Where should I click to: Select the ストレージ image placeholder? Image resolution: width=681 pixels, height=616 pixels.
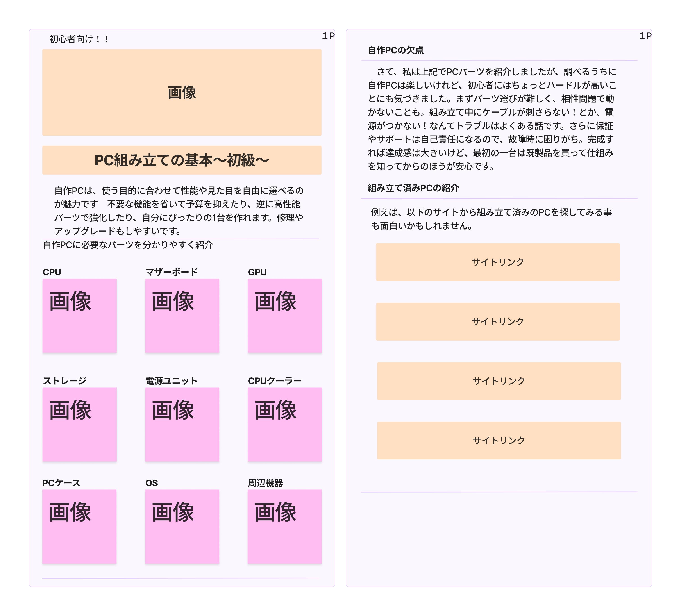(x=79, y=424)
